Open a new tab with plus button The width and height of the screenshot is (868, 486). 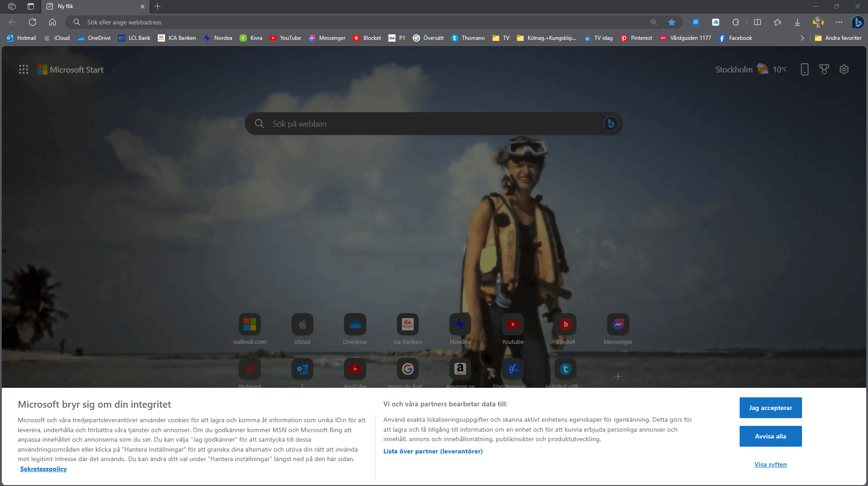(x=158, y=6)
